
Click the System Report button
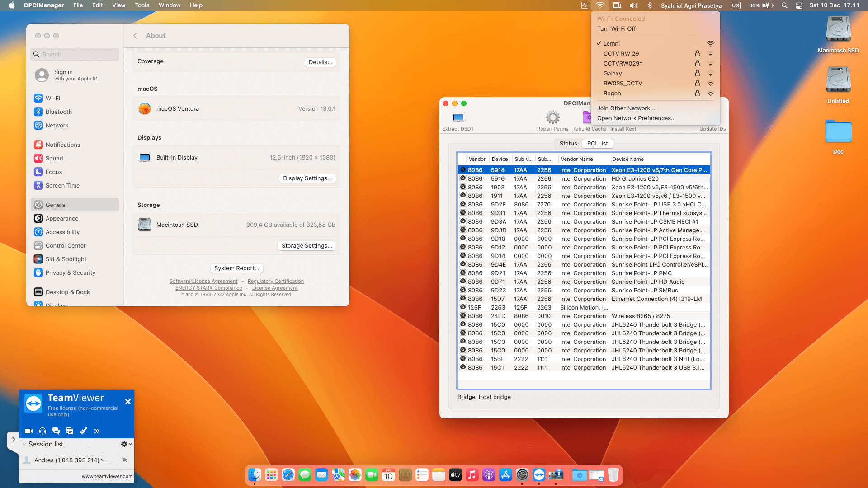(236, 268)
